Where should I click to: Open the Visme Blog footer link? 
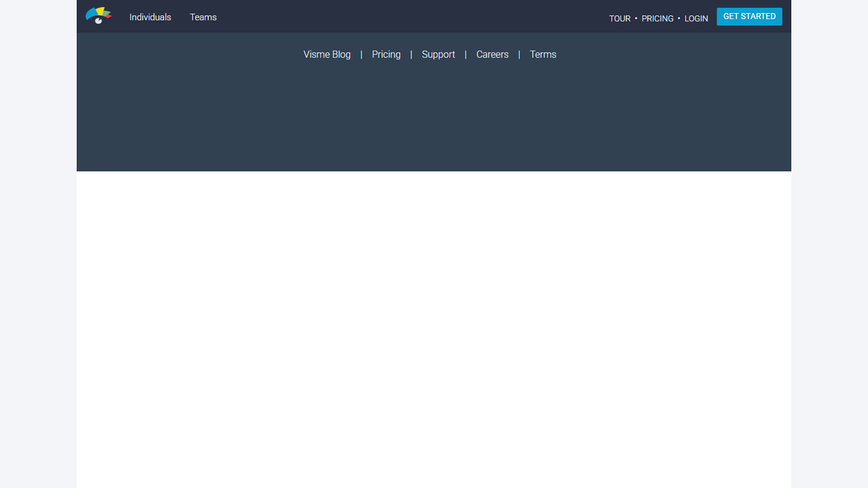click(x=327, y=54)
